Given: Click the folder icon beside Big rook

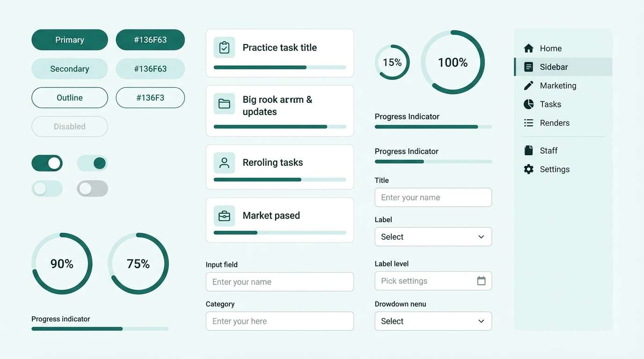Looking at the screenshot, I should pos(224,103).
